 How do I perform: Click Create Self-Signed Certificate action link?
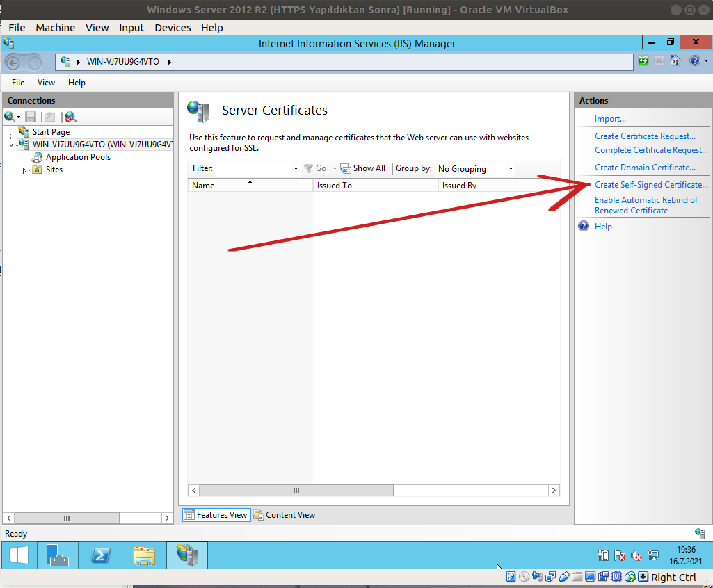click(x=651, y=185)
